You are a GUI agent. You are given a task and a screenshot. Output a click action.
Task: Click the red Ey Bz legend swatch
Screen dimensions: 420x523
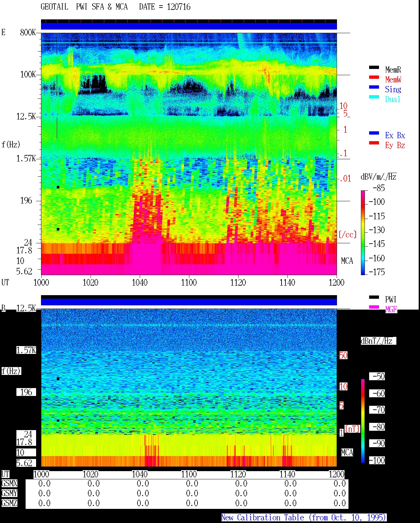click(x=374, y=143)
